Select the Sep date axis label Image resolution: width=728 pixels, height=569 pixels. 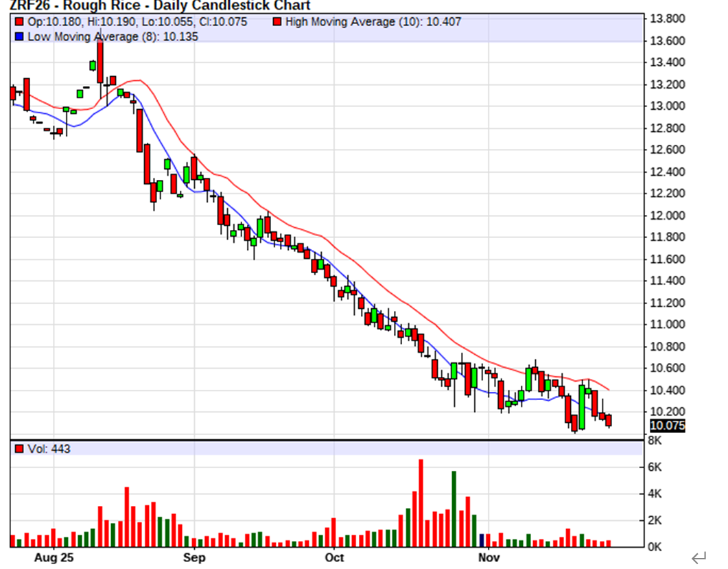click(194, 558)
